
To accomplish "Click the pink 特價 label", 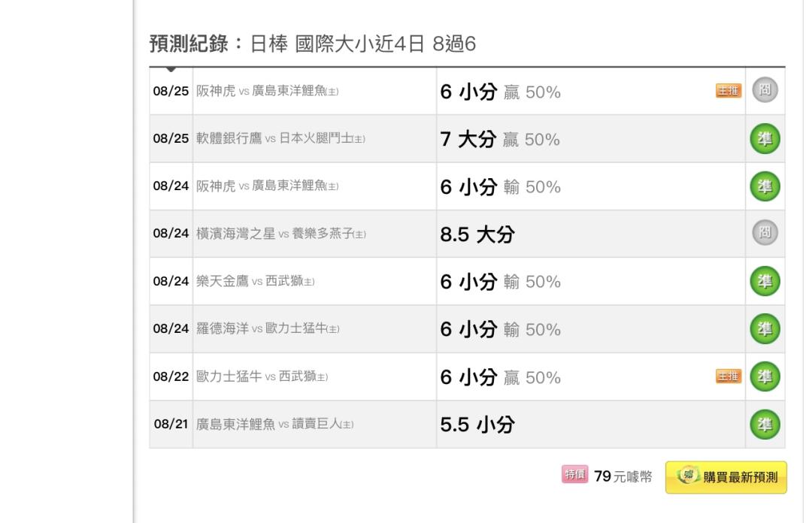I will (x=575, y=474).
